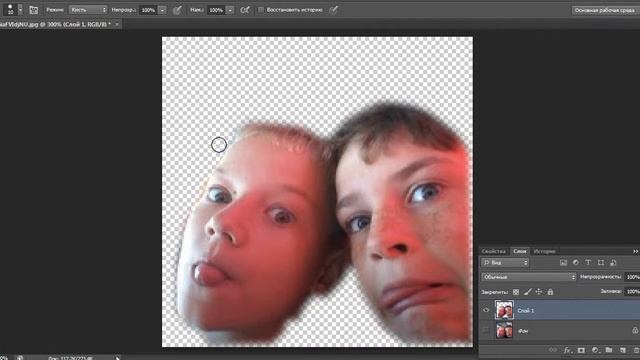This screenshot has width=640, height=360.
Task: Click the document size status text
Action: click(x=70, y=358)
